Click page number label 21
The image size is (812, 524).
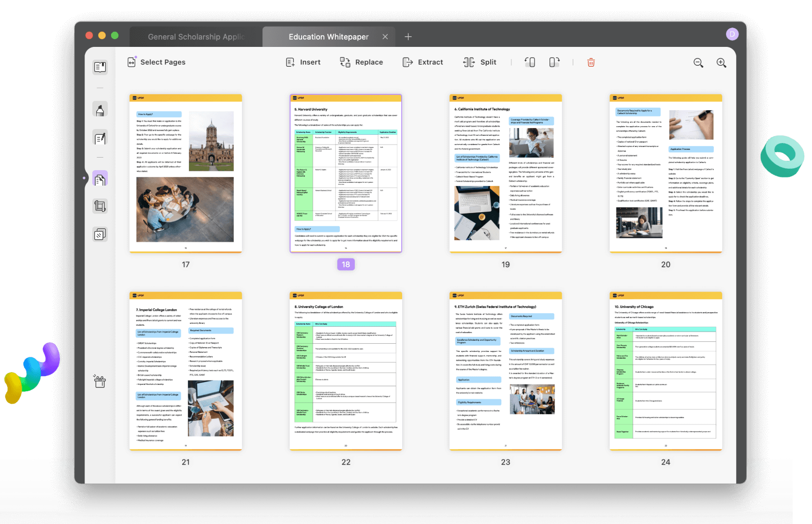coord(186,462)
